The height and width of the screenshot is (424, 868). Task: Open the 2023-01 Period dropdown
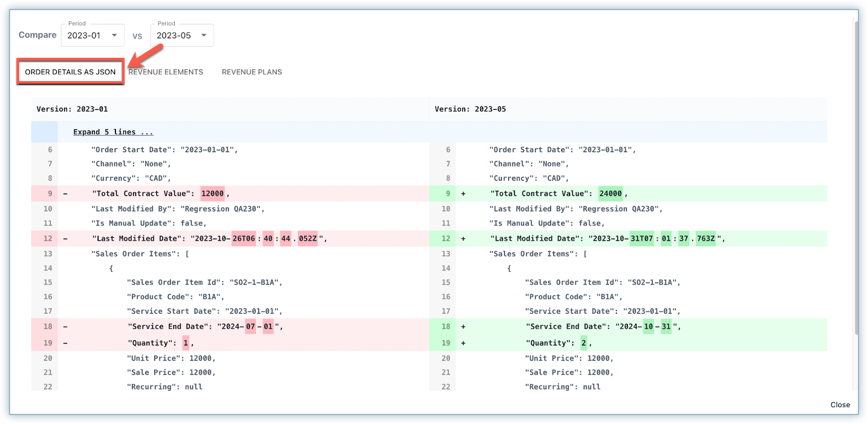(x=92, y=36)
